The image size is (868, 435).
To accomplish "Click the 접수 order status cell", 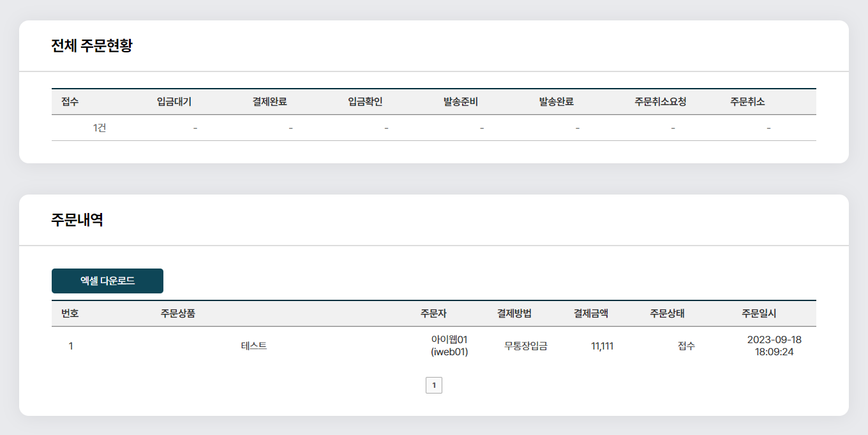I will pos(686,346).
